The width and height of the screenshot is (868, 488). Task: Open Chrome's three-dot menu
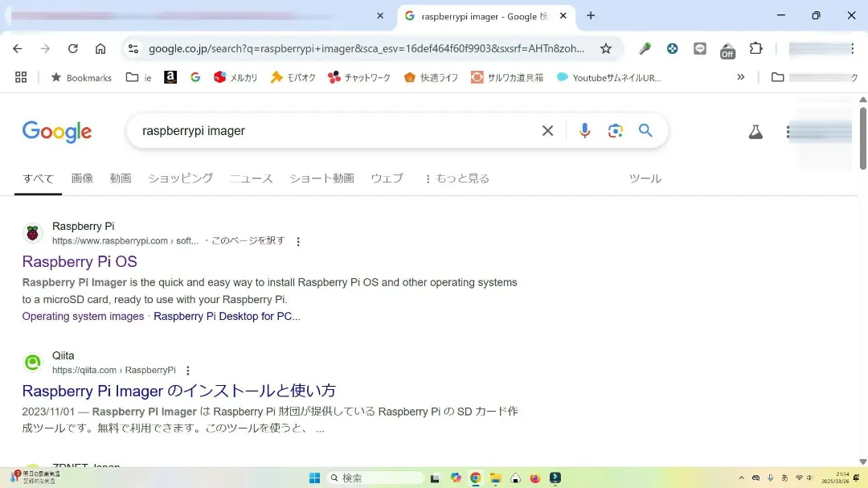coord(853,49)
